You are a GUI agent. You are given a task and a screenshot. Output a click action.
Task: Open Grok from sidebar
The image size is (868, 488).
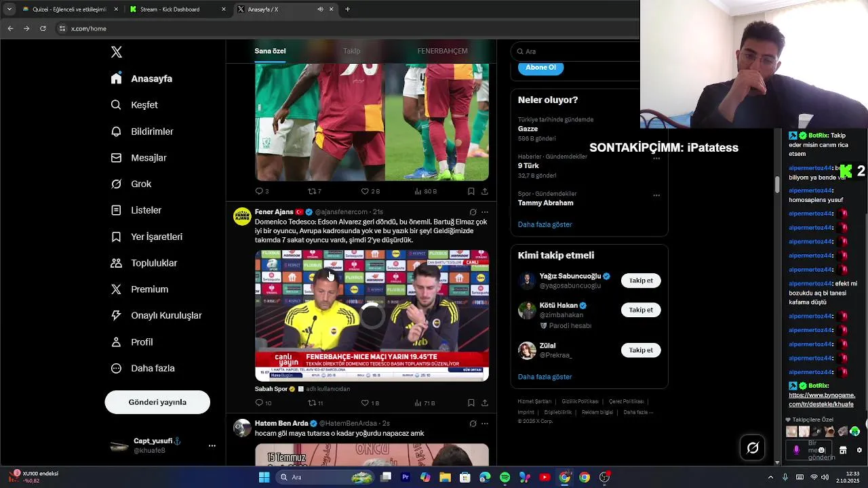(131, 184)
